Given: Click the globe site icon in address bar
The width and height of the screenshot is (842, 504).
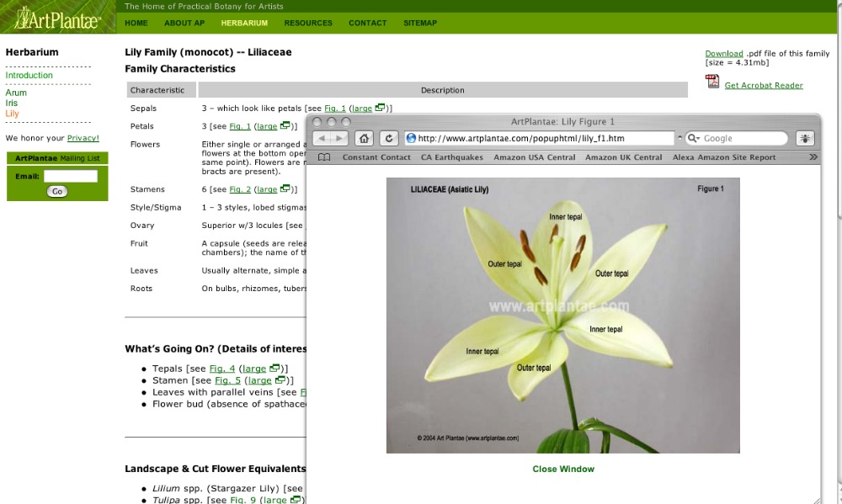Looking at the screenshot, I should [x=412, y=138].
